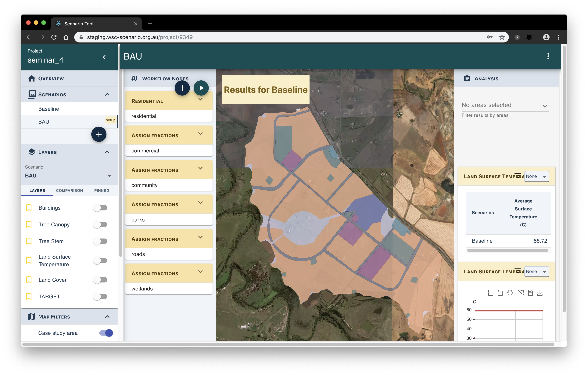Click the page vertical scrollbar on right edge
Screen dimensions: 588x375
coord(564,178)
